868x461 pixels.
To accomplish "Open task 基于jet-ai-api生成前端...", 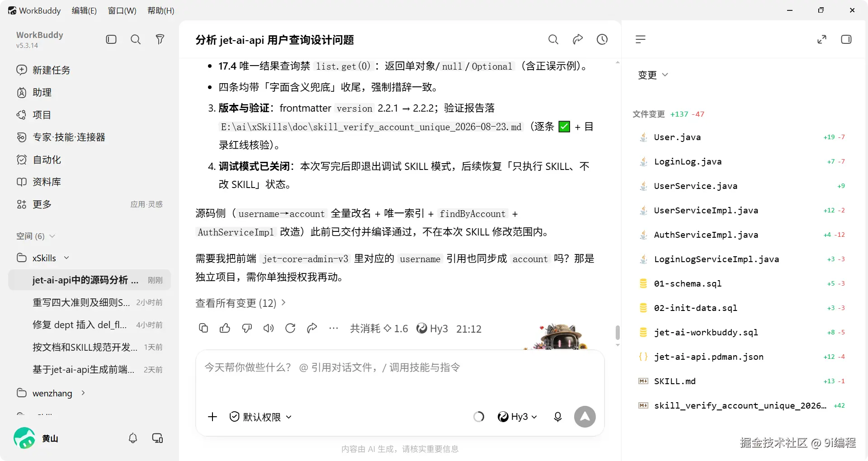I will pyautogui.click(x=90, y=369).
